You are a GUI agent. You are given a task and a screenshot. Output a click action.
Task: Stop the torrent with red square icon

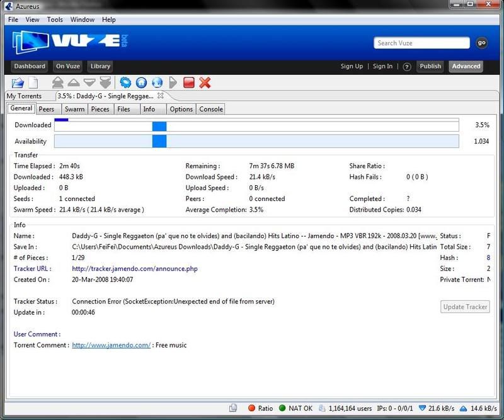click(x=188, y=82)
